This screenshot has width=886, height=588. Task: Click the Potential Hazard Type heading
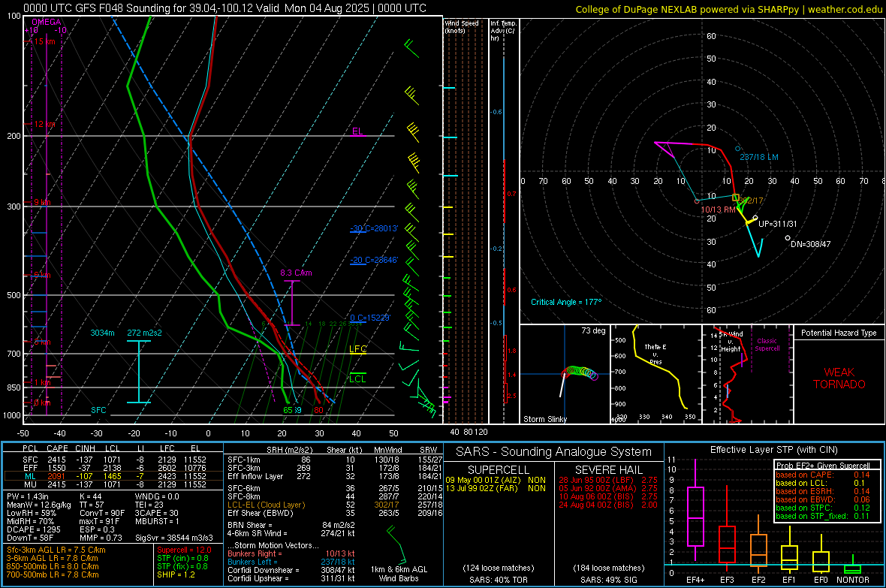[x=839, y=333]
